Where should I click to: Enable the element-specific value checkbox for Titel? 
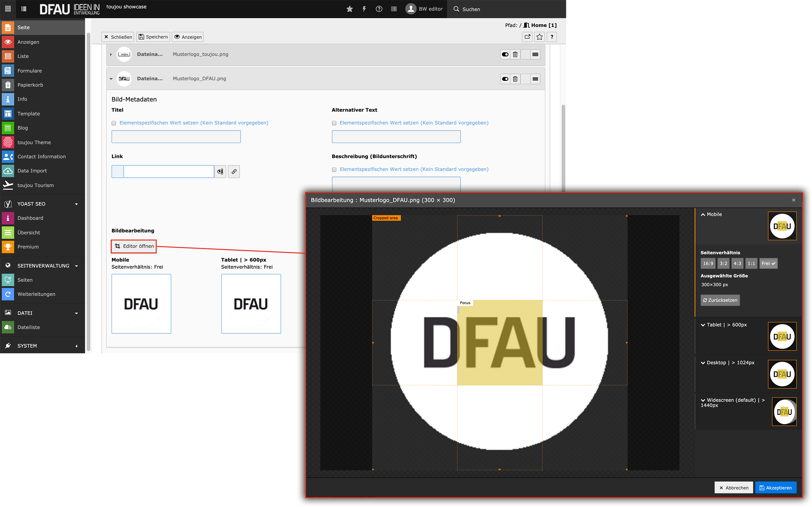pyautogui.click(x=114, y=123)
